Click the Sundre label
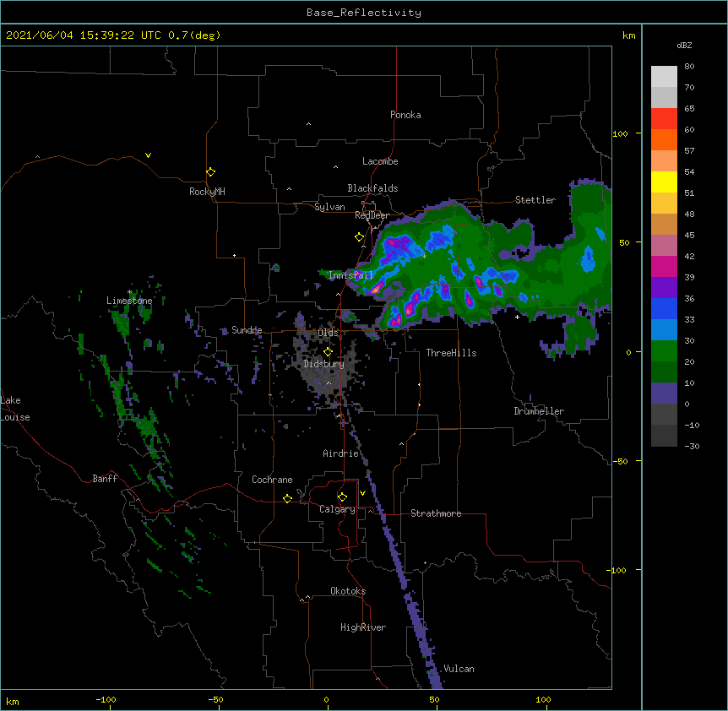 click(247, 330)
